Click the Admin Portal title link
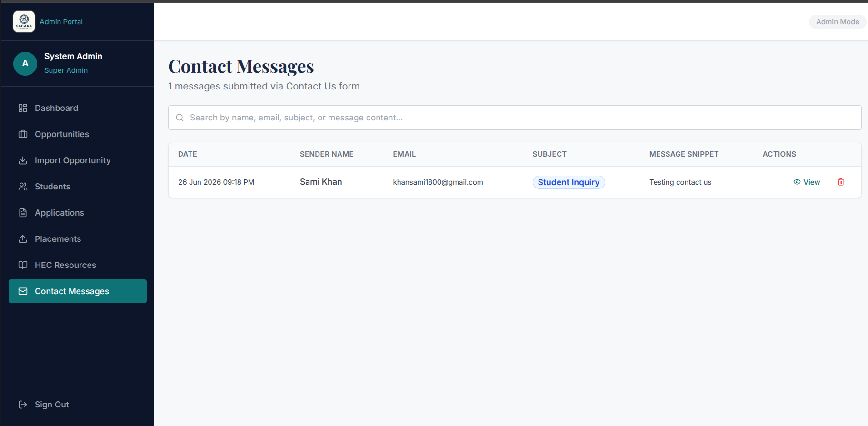 click(x=61, y=22)
